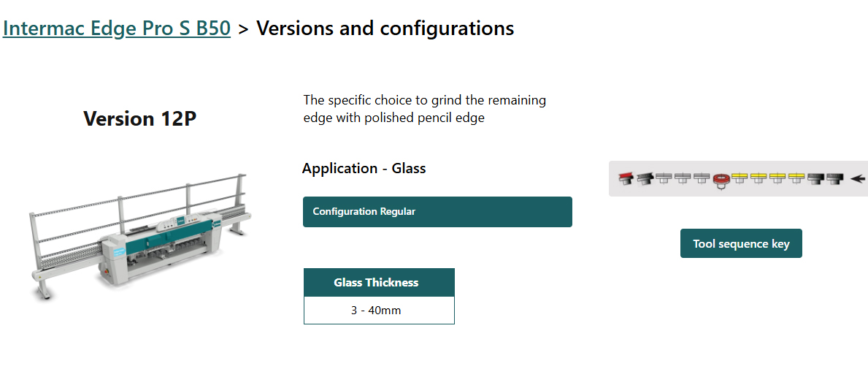This screenshot has width=868, height=369.
Task: Select the dark tilted wheel beside the red one
Action: [644, 178]
